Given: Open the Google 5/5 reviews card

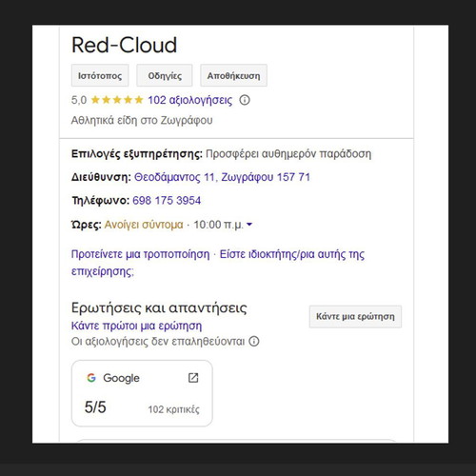Looking at the screenshot, I should click(x=142, y=393).
